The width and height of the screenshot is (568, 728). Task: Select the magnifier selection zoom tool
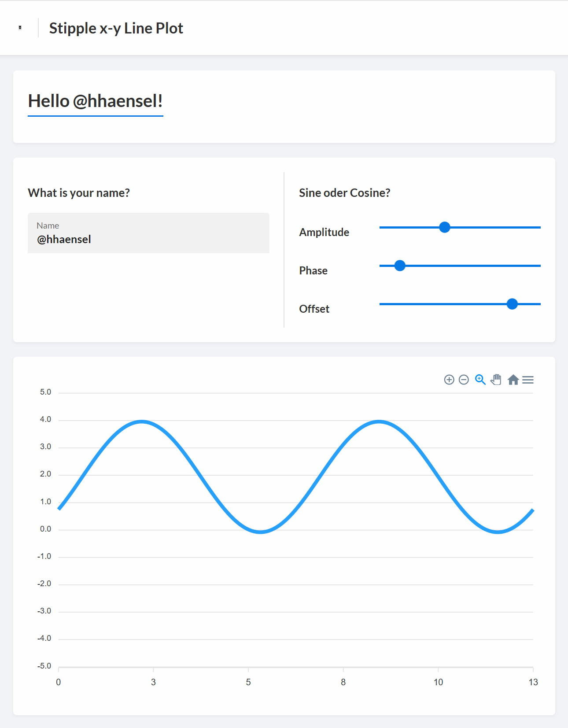[480, 380]
